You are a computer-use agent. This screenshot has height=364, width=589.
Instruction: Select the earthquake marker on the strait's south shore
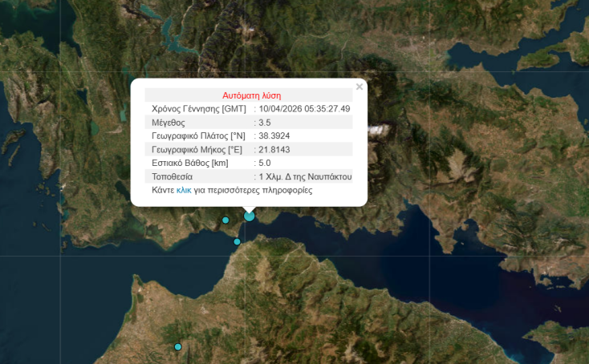tap(237, 241)
